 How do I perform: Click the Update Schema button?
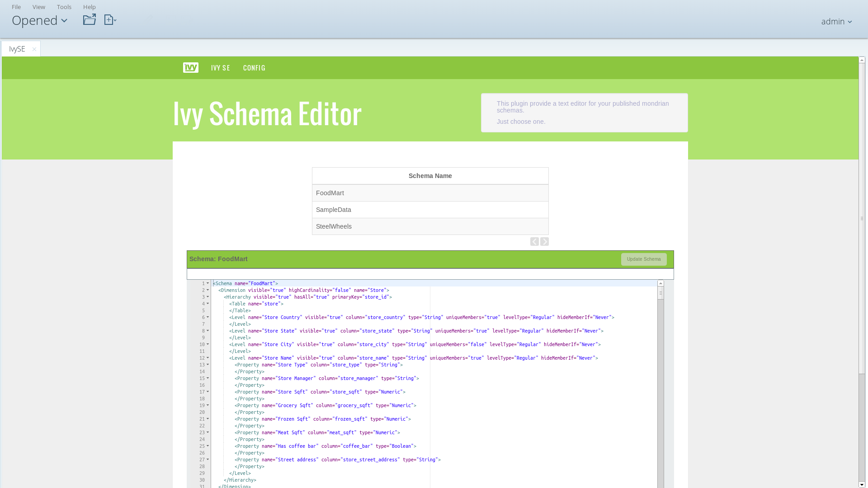tap(643, 259)
